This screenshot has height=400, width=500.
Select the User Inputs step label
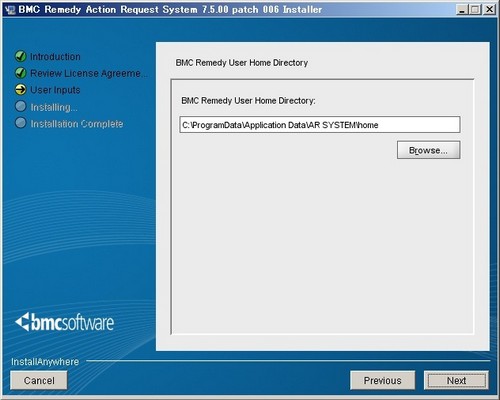pyautogui.click(x=55, y=90)
